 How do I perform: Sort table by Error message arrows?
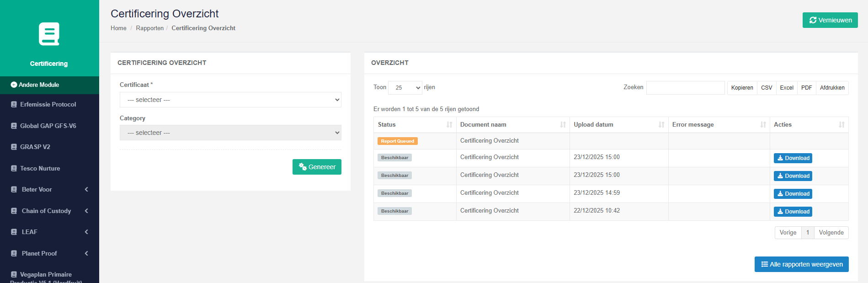pyautogui.click(x=763, y=124)
